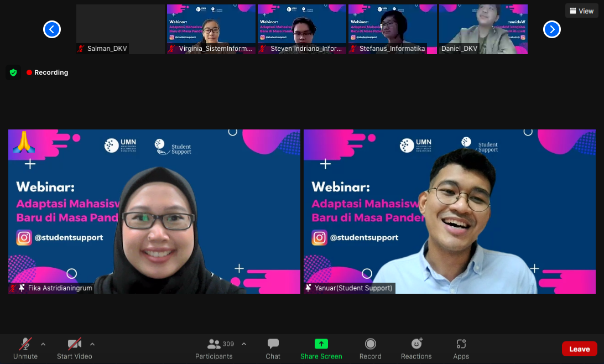Viewport: 604px width, 364px height.
Task: Leave the meeting
Action: (x=579, y=349)
